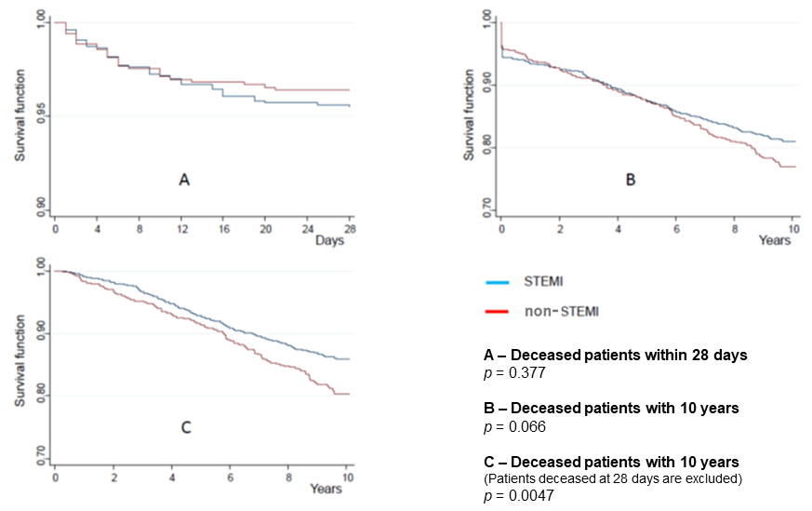The width and height of the screenshot is (812, 511).
Task: Click the Years axis label of chart C
Action: pyautogui.click(x=326, y=489)
